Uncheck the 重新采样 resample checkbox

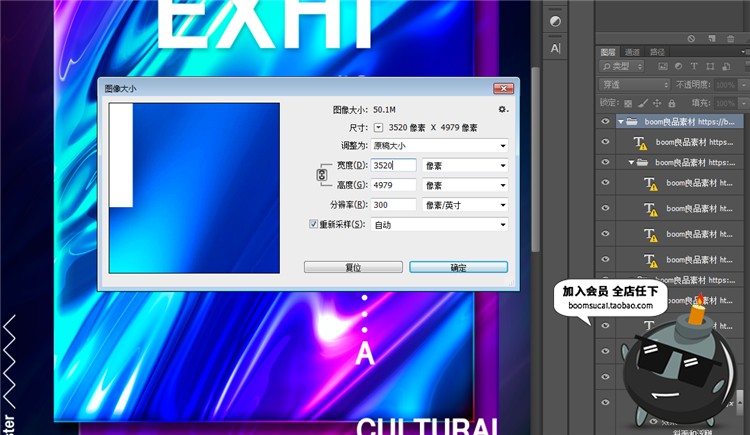click(313, 224)
